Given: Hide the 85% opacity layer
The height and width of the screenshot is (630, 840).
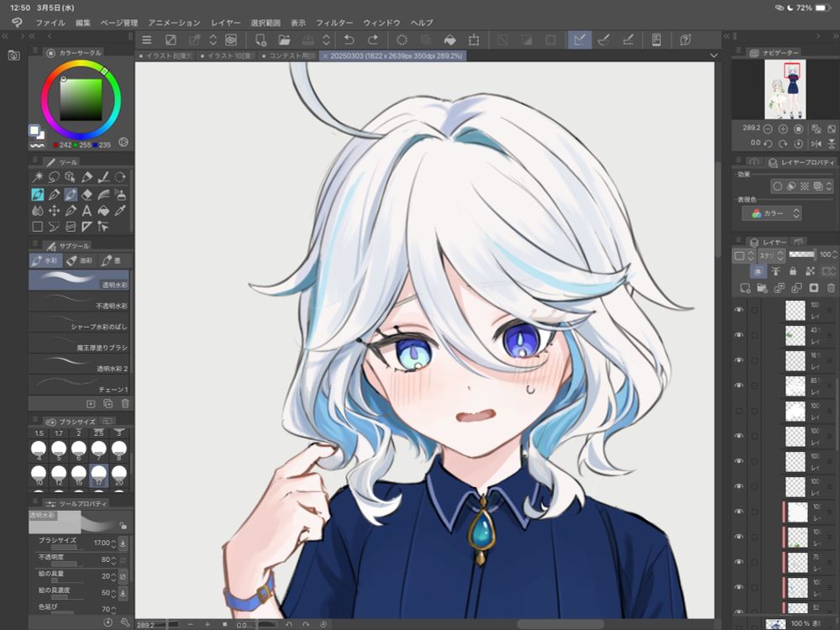Looking at the screenshot, I should [738, 386].
